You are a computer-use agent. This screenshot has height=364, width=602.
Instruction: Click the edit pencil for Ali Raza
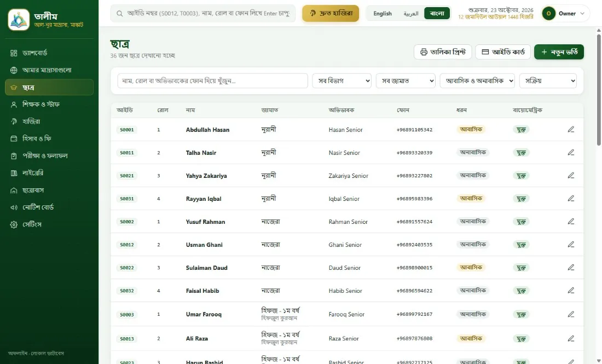coord(571,338)
